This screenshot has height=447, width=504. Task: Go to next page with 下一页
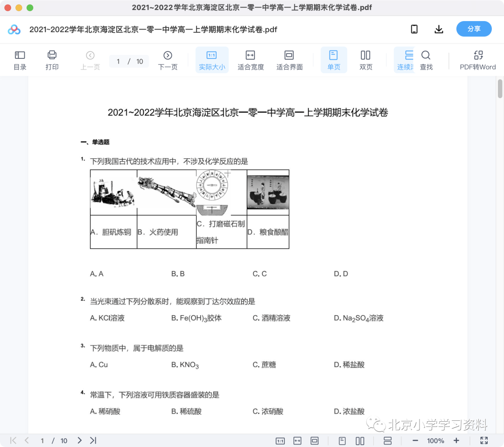(168, 60)
